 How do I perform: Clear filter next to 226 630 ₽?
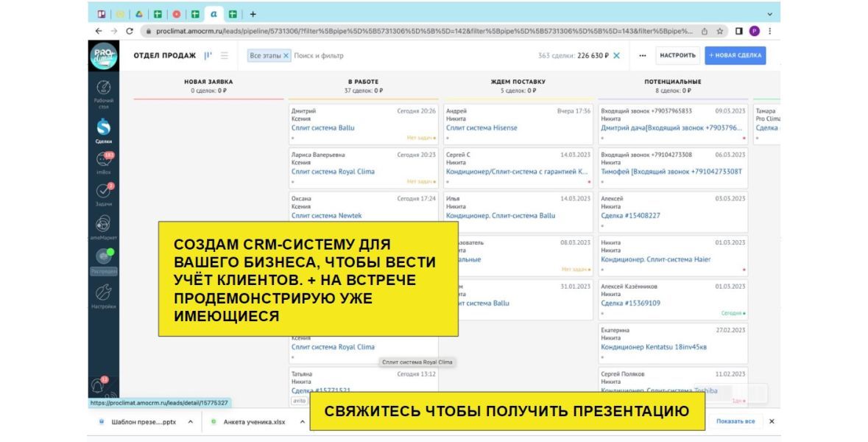point(616,55)
